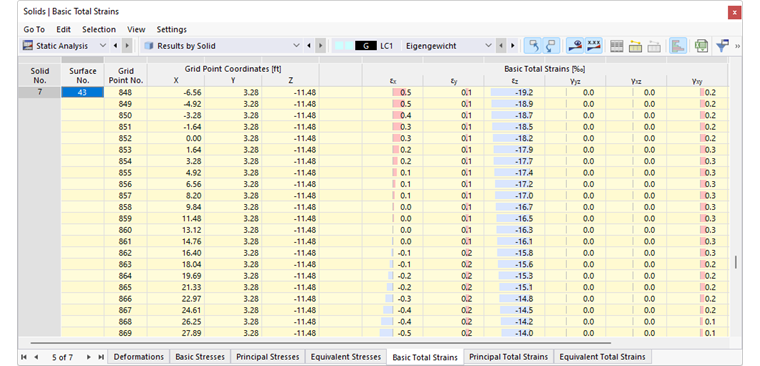Click the Excel export icon

coord(701,46)
